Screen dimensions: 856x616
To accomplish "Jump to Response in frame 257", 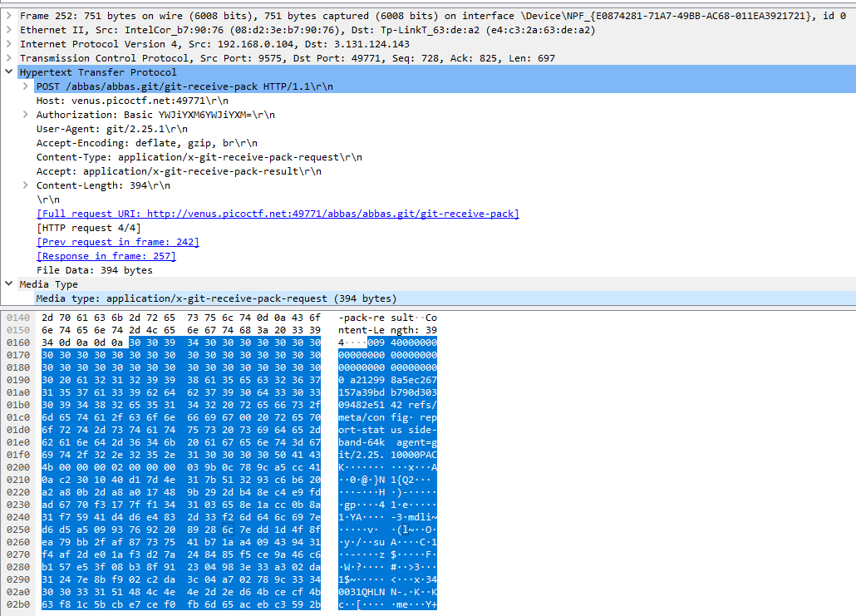I will 106,256.
